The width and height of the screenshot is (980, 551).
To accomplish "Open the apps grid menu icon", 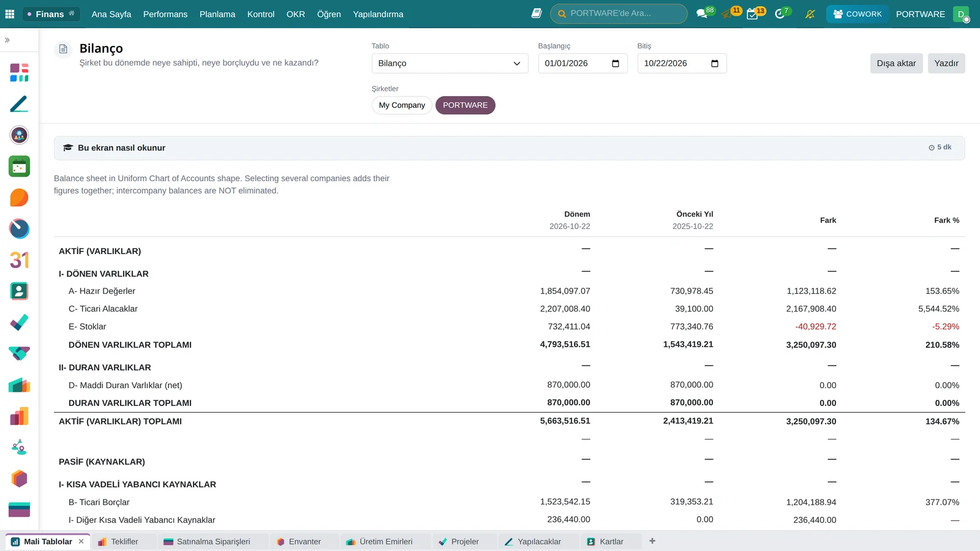I will click(10, 13).
